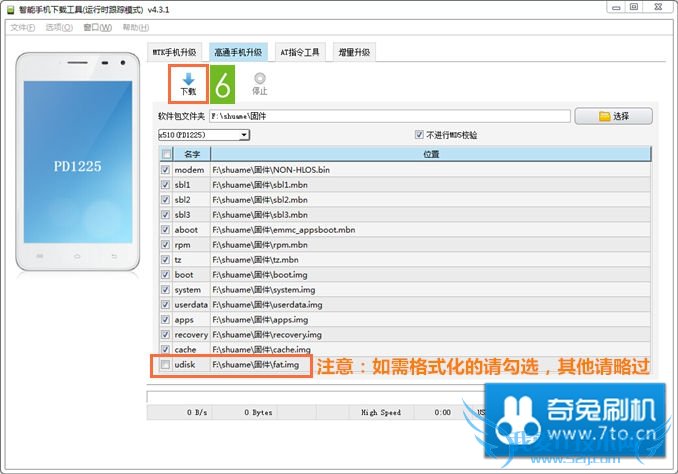Check the udisk row checkbox
The image size is (678, 474).
pyautogui.click(x=165, y=365)
